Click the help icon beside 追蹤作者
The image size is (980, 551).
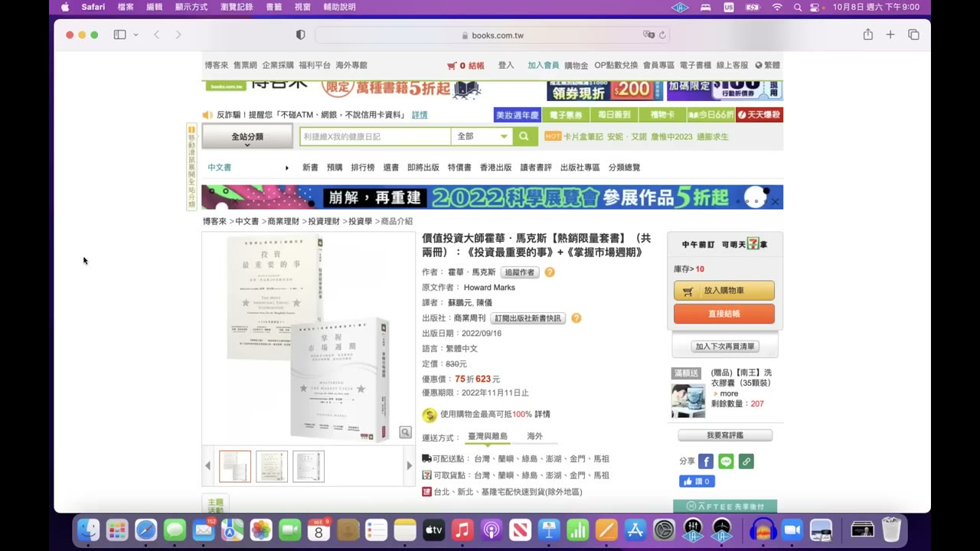pyautogui.click(x=549, y=272)
